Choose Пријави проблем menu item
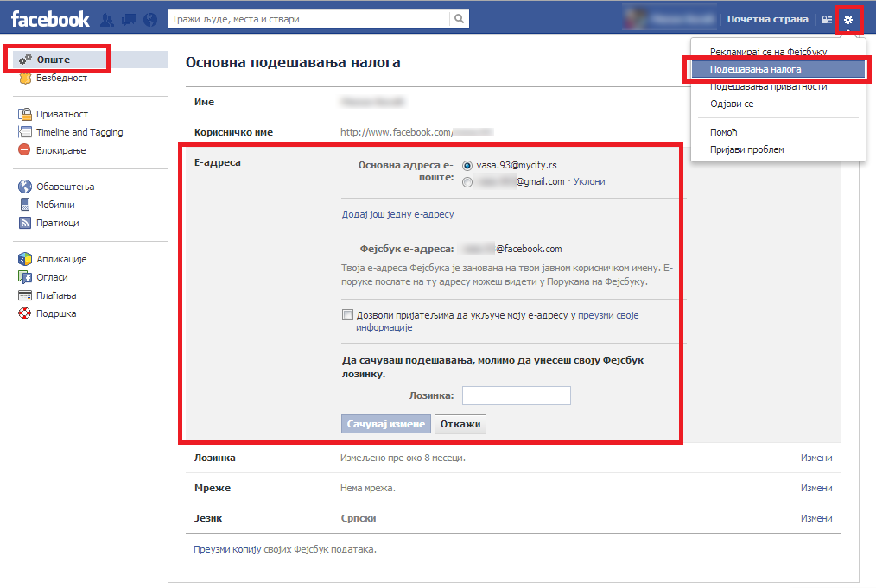Screen dimensions: 876x588 (747, 149)
